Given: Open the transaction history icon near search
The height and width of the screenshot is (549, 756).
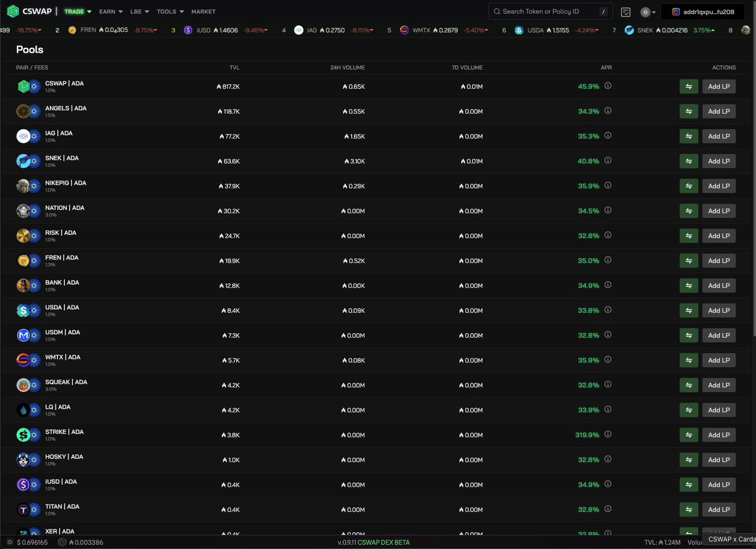Looking at the screenshot, I should [x=626, y=12].
